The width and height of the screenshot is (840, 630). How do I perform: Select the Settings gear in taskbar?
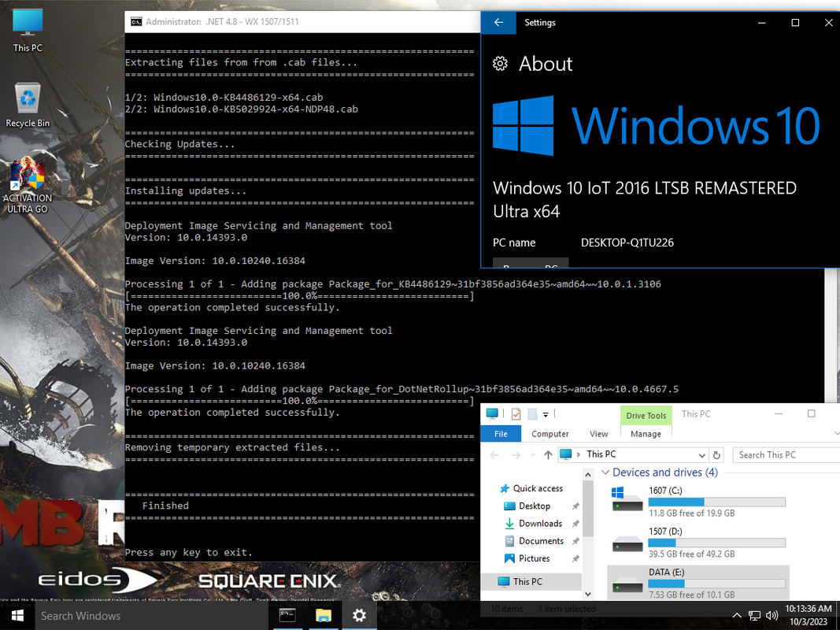click(359, 616)
